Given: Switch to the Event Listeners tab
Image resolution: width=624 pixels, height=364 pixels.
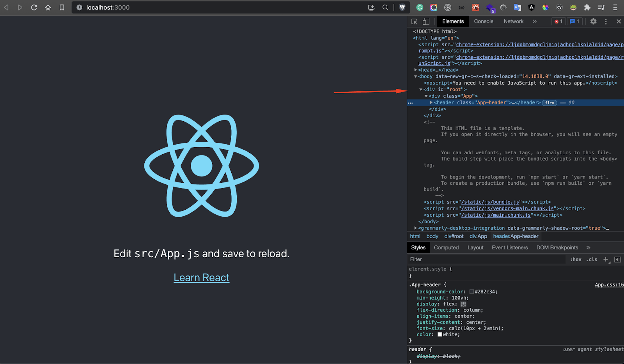Looking at the screenshot, I should [510, 247].
